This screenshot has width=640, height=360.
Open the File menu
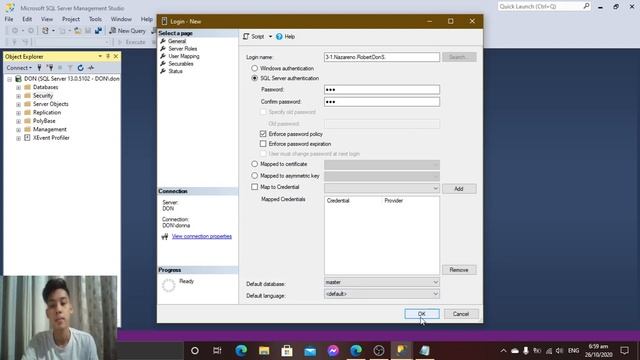click(9, 19)
